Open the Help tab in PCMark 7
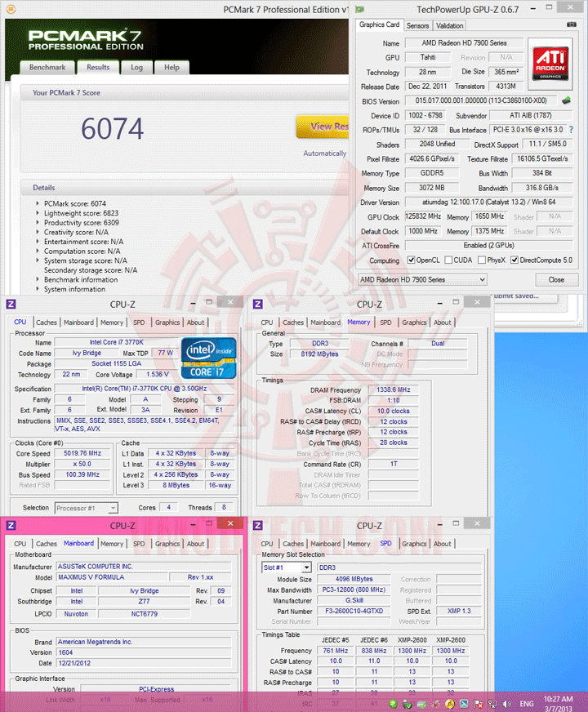This screenshot has width=588, height=712. click(x=171, y=67)
